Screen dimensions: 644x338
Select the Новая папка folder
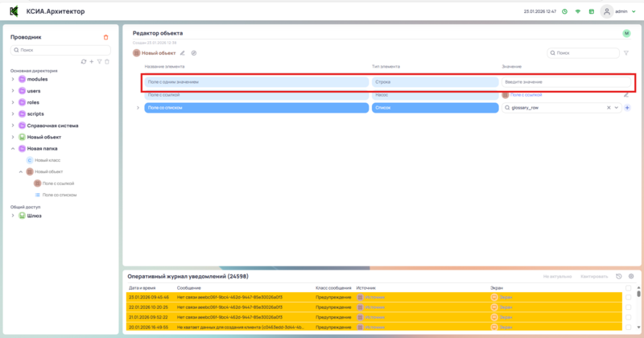point(42,149)
